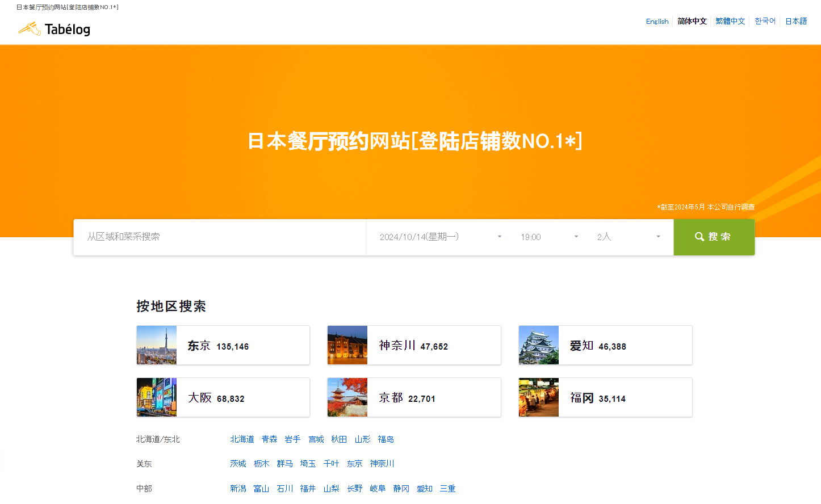Open the 京都 pagoda thumbnail

coord(347,397)
